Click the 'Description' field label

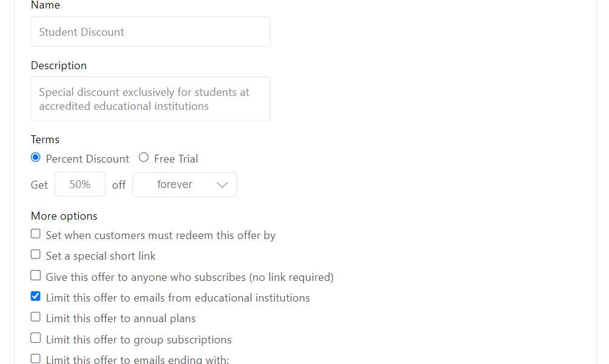point(59,66)
